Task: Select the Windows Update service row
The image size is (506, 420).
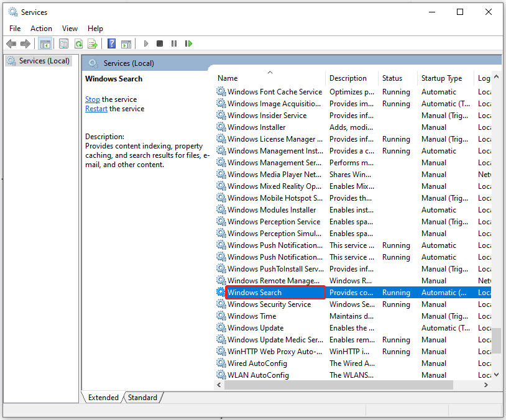Action: [255, 327]
